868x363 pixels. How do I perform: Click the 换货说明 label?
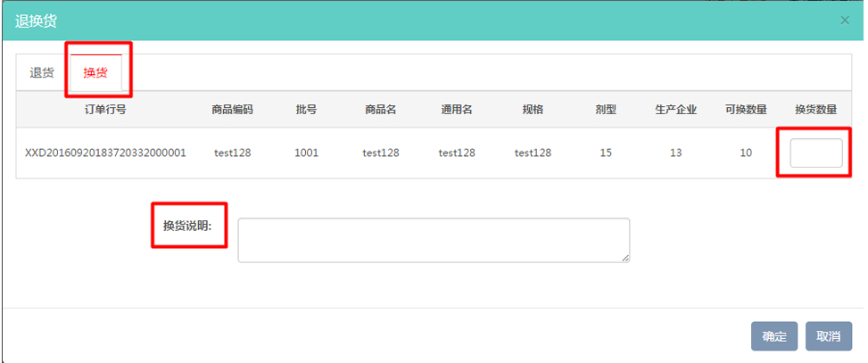[186, 226]
